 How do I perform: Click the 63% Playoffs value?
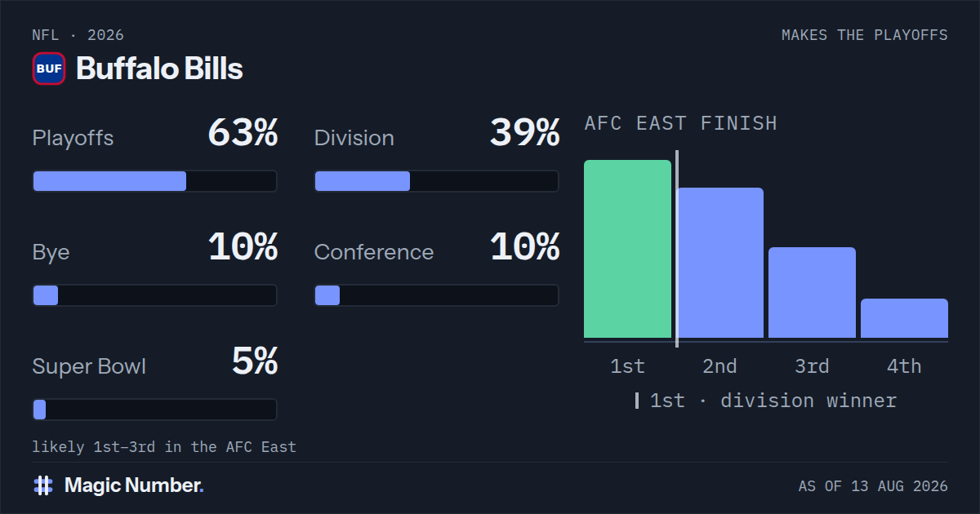[x=243, y=133]
